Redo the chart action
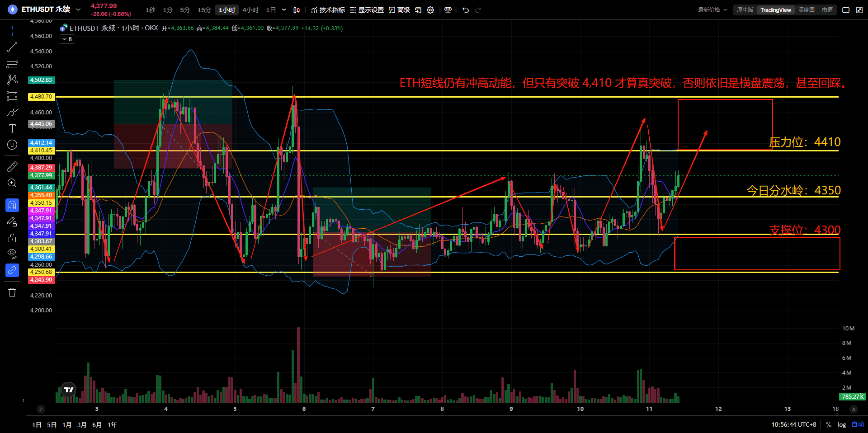 (x=478, y=10)
